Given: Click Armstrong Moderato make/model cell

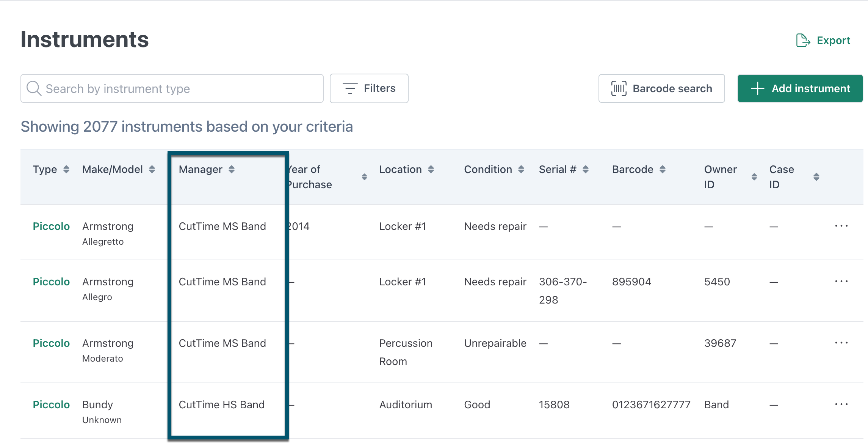Looking at the screenshot, I should tap(108, 350).
